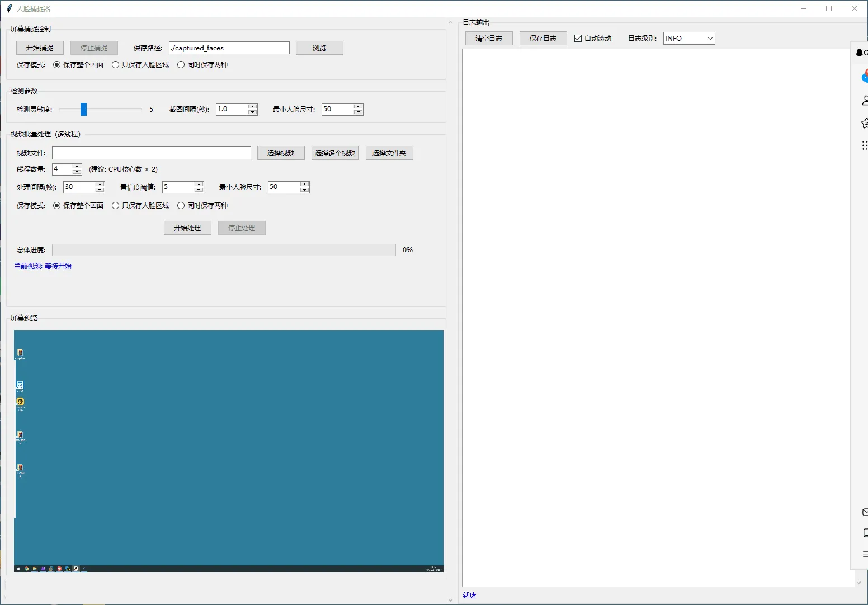Click the 视频文件 path input field
The width and height of the screenshot is (868, 605).
151,153
